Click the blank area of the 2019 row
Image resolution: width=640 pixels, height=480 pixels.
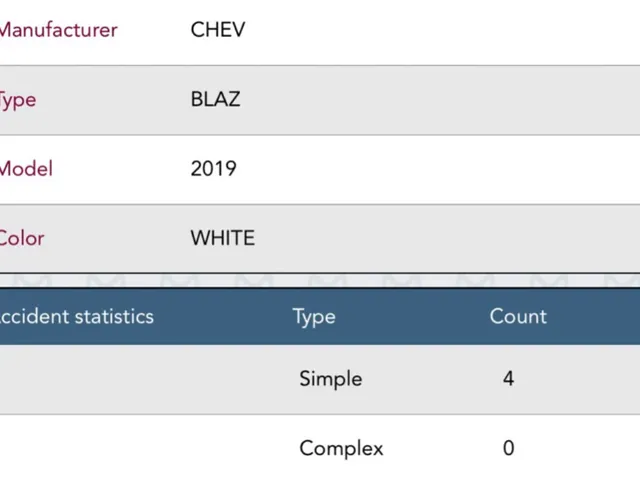point(441,169)
